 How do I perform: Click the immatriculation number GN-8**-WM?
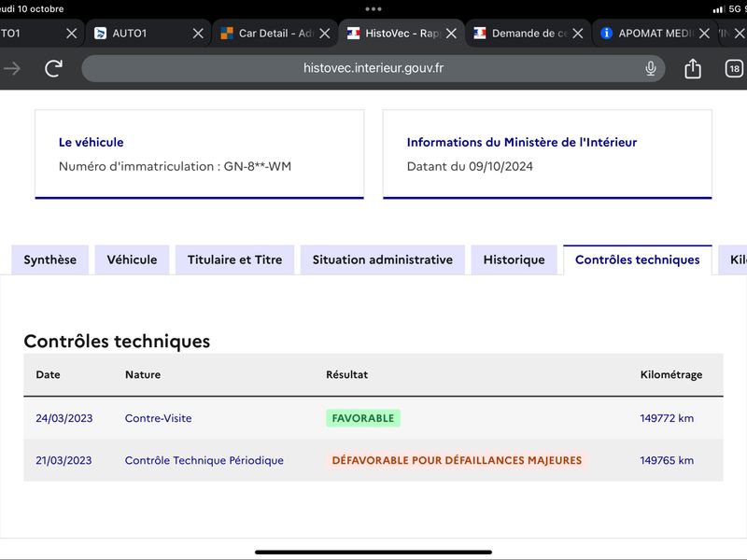click(258, 166)
